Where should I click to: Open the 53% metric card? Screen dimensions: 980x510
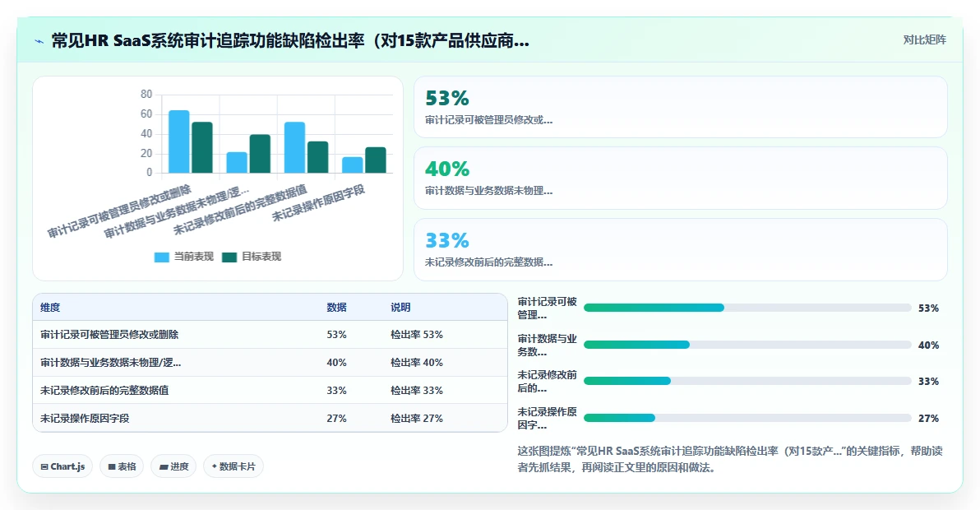(681, 107)
